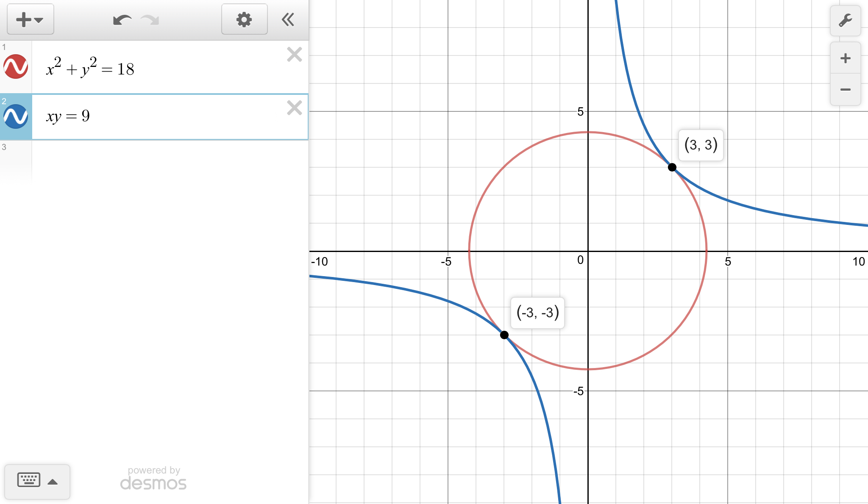Click the Redo arrow
Screen dimensions: 868x504
click(x=150, y=20)
